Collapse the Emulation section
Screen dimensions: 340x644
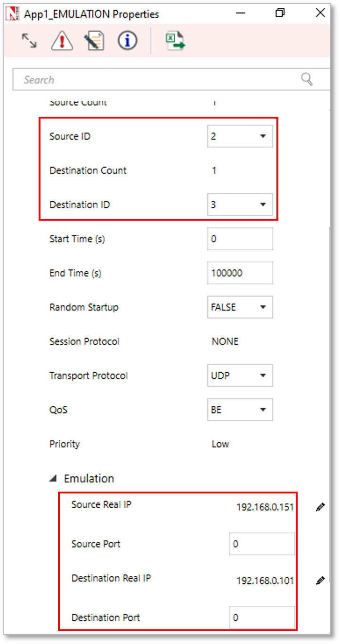pos(54,478)
